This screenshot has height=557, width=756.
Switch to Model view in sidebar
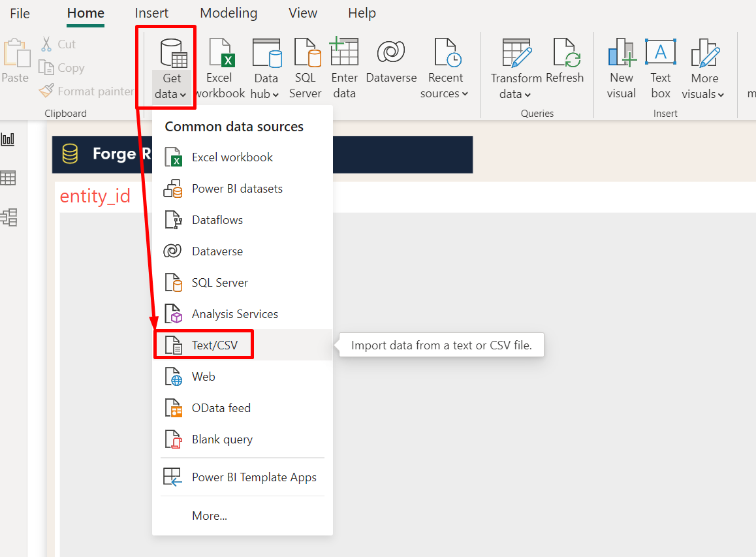[x=9, y=217]
